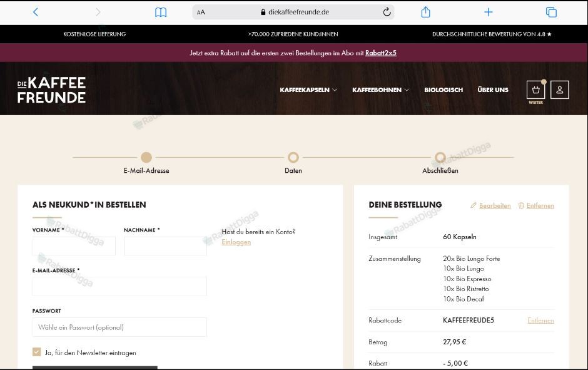Open the Über Uns menu item
The image size is (588, 370).
493,90
